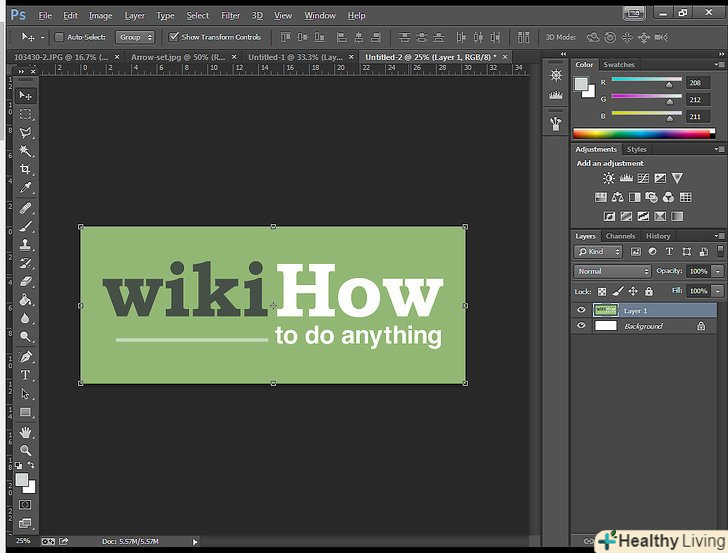Select the Lasso tool
This screenshot has height=553, width=728.
(x=26, y=132)
